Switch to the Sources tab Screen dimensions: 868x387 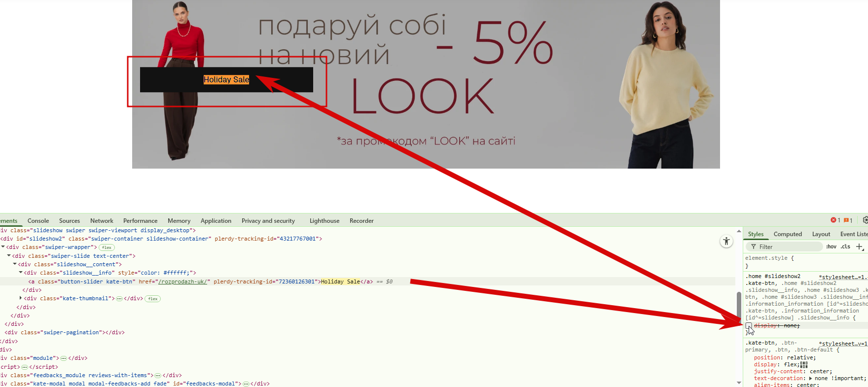click(70, 221)
